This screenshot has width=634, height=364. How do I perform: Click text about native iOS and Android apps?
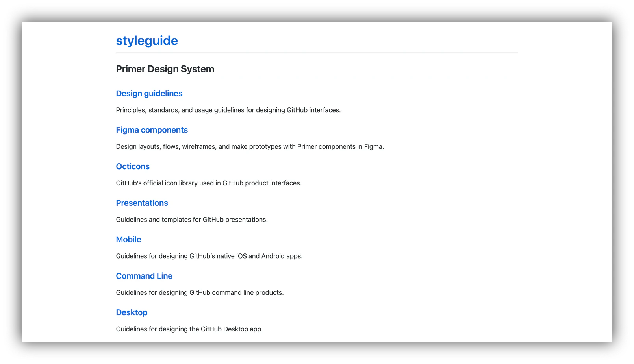209,256
